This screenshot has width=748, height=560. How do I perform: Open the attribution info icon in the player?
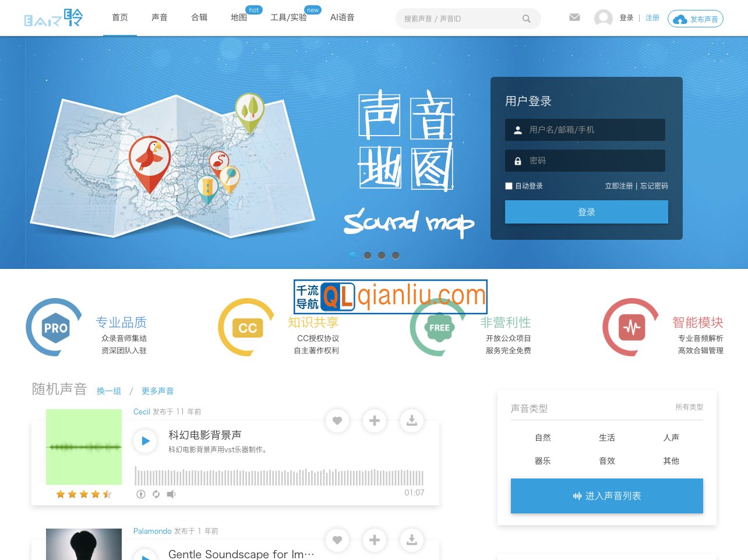140,494
